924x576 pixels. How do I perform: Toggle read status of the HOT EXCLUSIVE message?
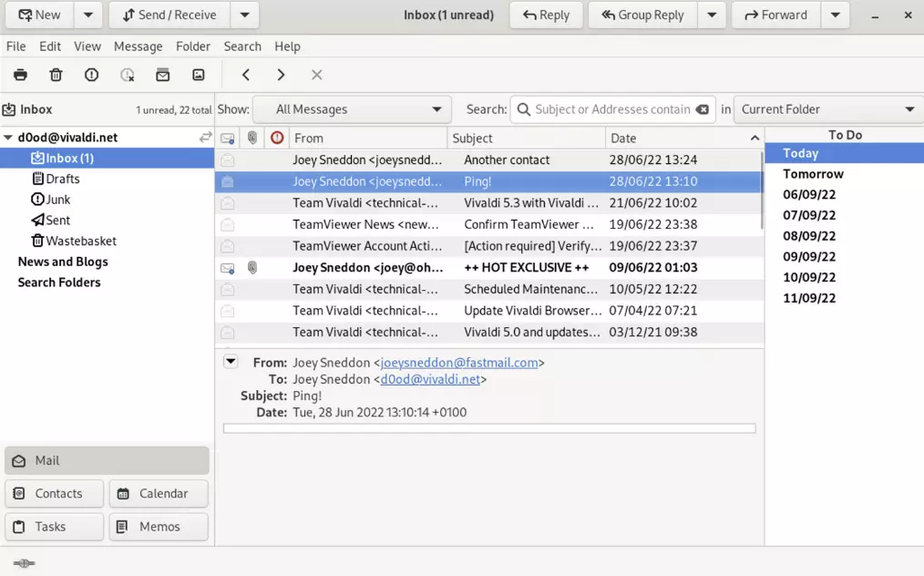(228, 268)
